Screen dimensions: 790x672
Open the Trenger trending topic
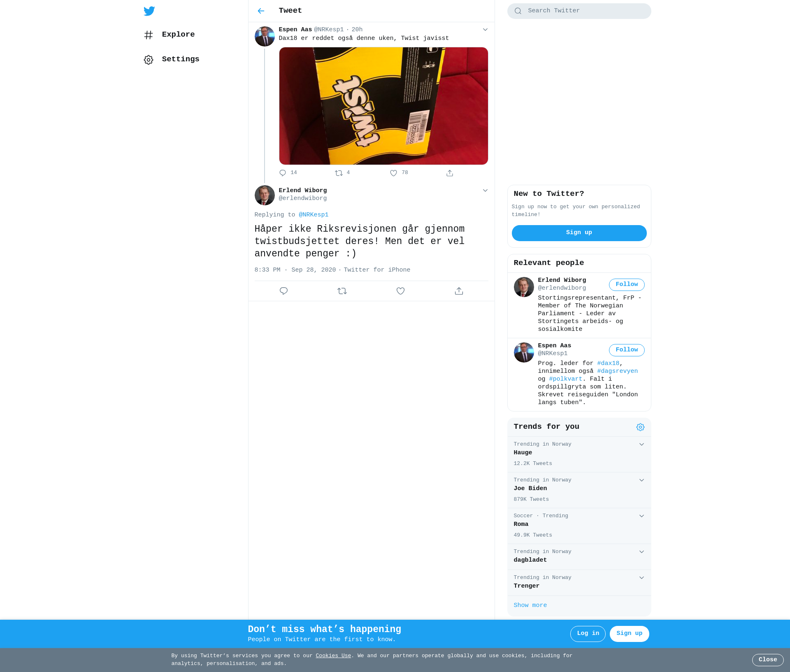click(x=579, y=583)
